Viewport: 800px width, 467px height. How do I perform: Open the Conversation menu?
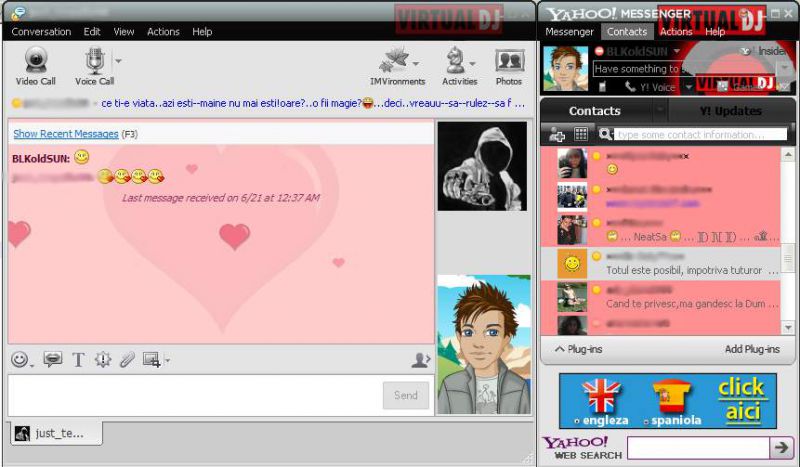point(41,32)
